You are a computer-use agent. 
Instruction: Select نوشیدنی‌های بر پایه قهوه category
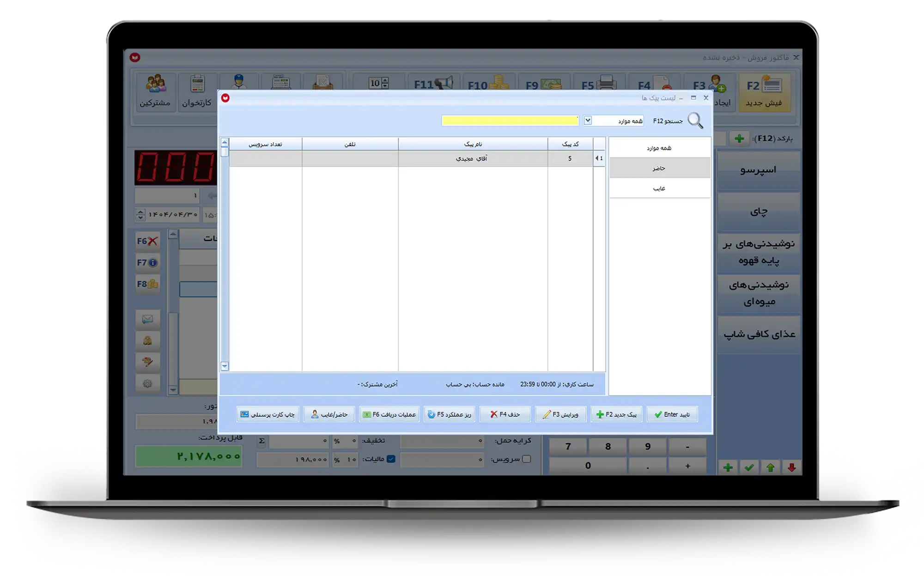759,252
